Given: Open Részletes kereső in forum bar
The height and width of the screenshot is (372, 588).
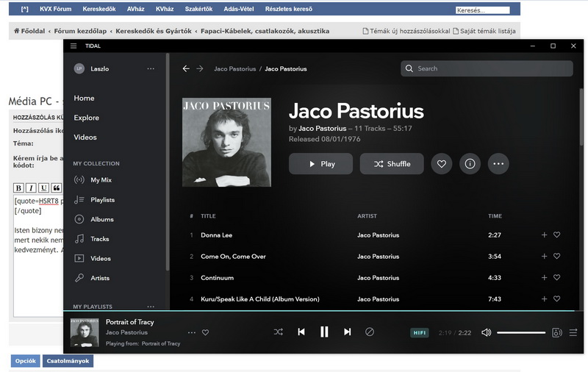Looking at the screenshot, I should point(289,9).
